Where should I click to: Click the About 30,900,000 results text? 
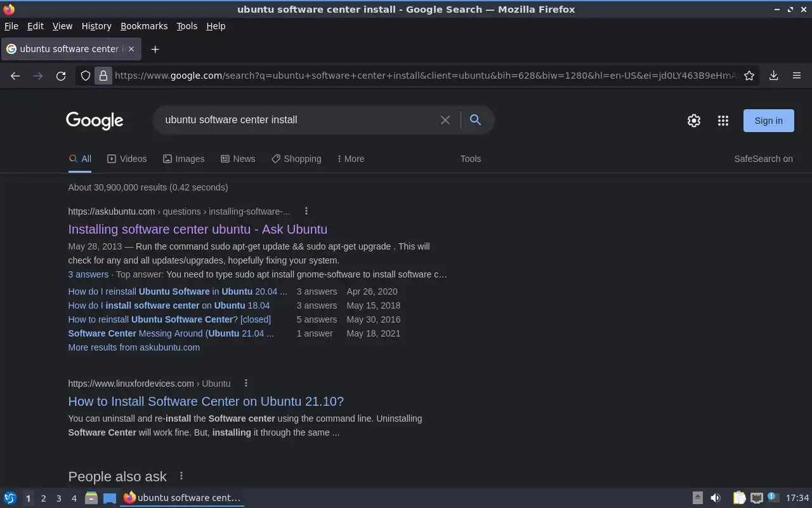pyautogui.click(x=148, y=187)
